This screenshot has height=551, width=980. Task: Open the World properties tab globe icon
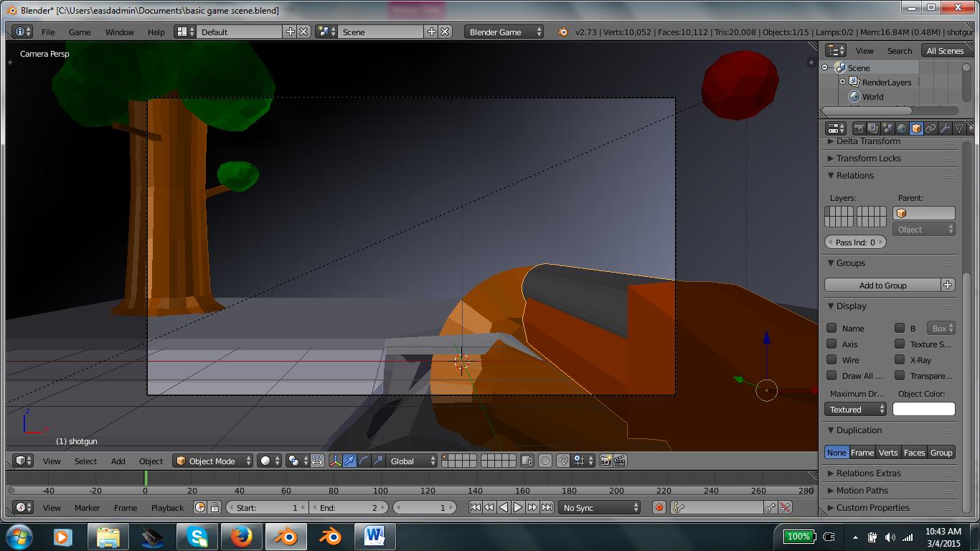[902, 128]
